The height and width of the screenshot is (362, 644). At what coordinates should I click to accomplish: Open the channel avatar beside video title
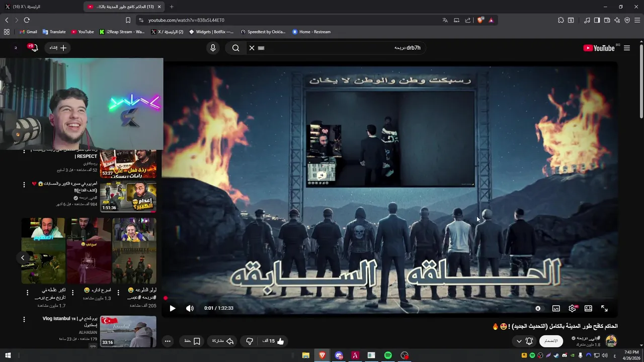coord(611,341)
